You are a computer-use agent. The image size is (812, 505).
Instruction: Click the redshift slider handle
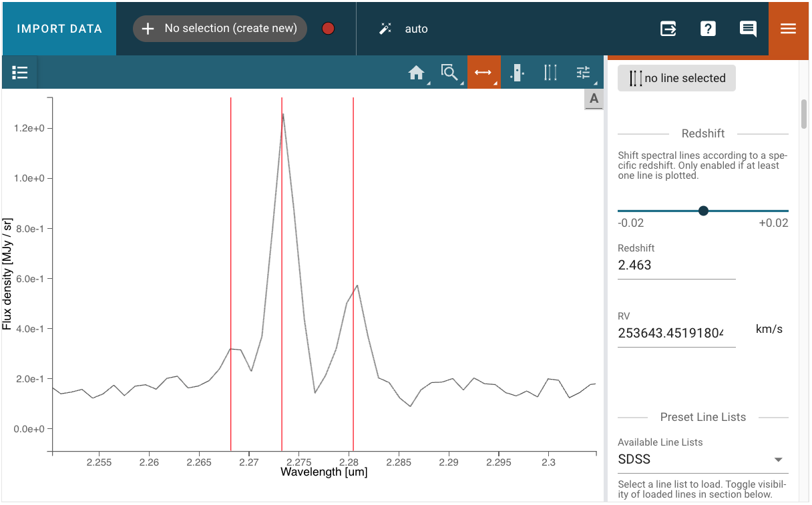point(703,211)
